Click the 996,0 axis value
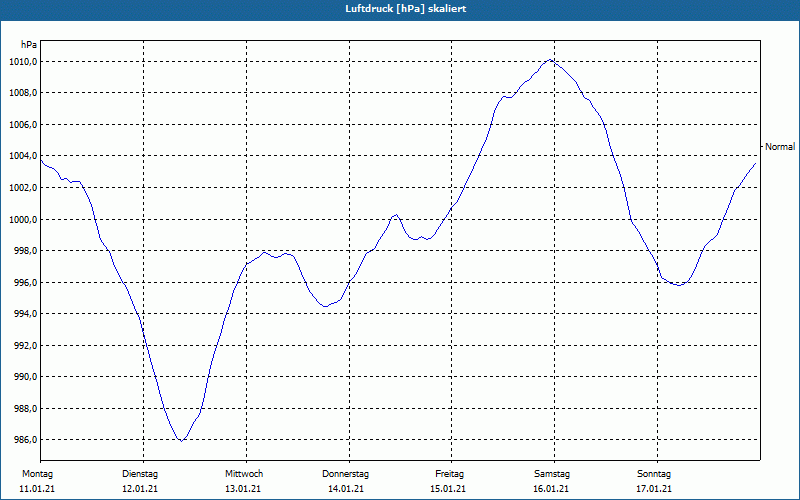This screenshot has height=500, width=800. point(24,282)
